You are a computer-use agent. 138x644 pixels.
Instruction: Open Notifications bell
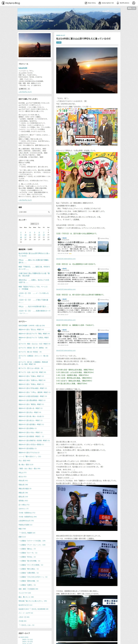(x=123, y=3)
